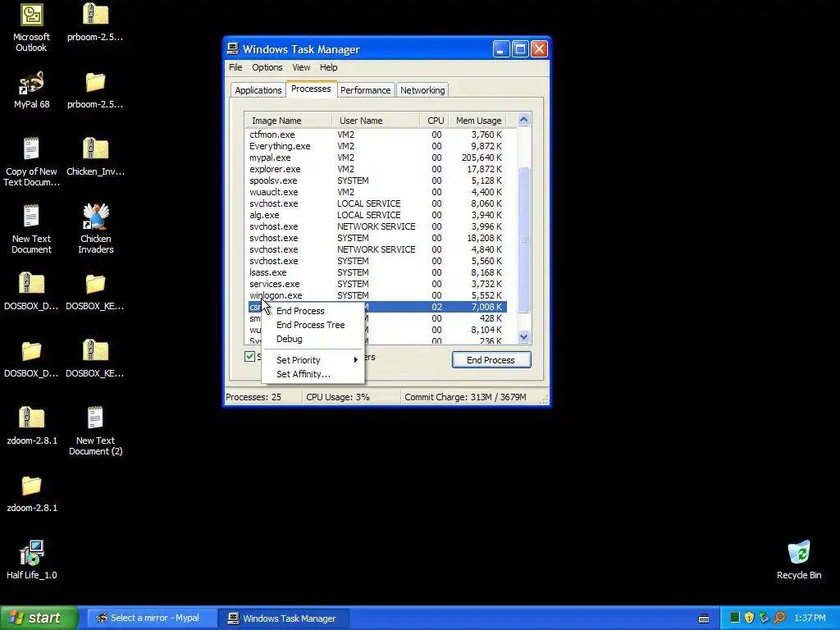Open the File menu
840x630 pixels.
(x=235, y=67)
